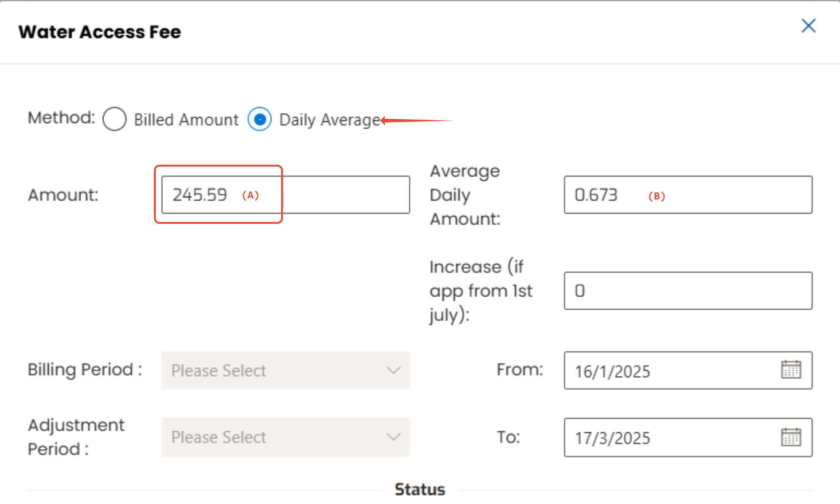Viewport: 840px width, 504px height.
Task: Click the Status section heading
Action: click(x=420, y=489)
